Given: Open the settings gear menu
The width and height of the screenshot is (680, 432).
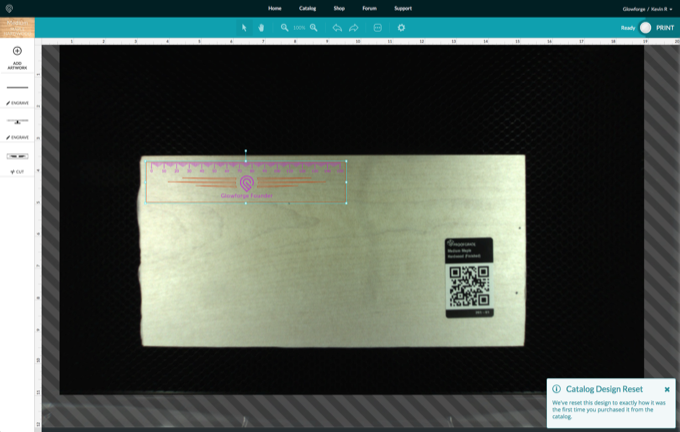Looking at the screenshot, I should click(401, 28).
